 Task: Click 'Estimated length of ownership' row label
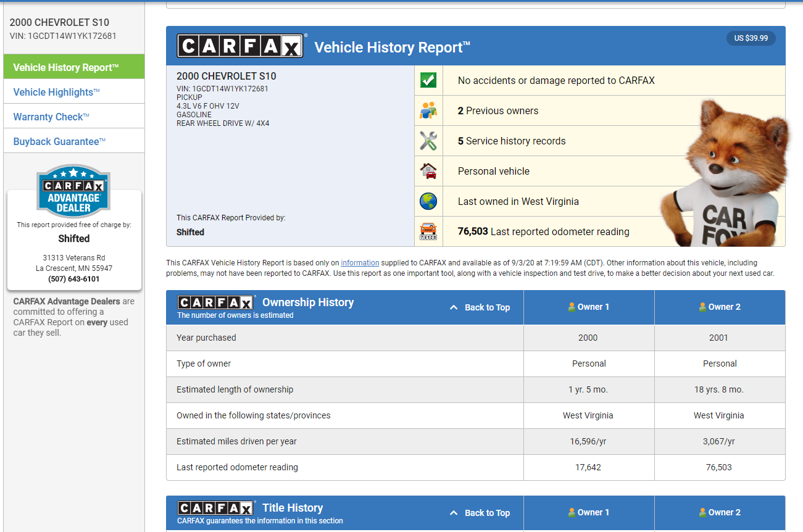(235, 389)
